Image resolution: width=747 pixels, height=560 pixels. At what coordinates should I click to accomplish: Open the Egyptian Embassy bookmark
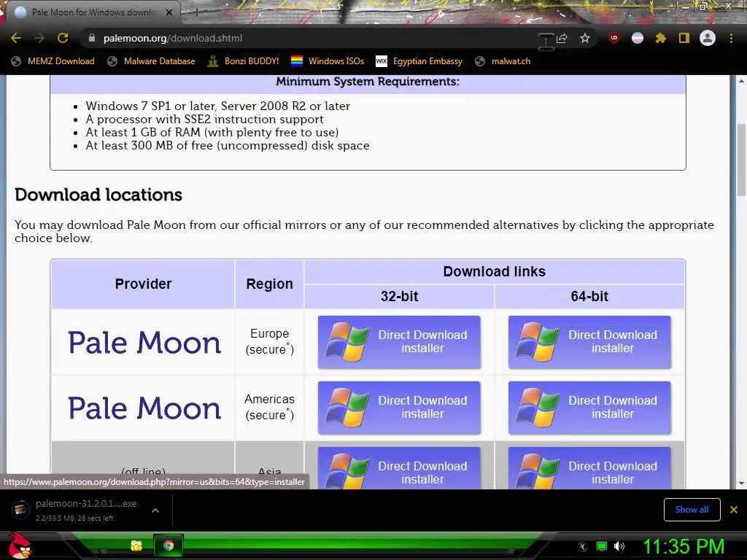tap(419, 61)
